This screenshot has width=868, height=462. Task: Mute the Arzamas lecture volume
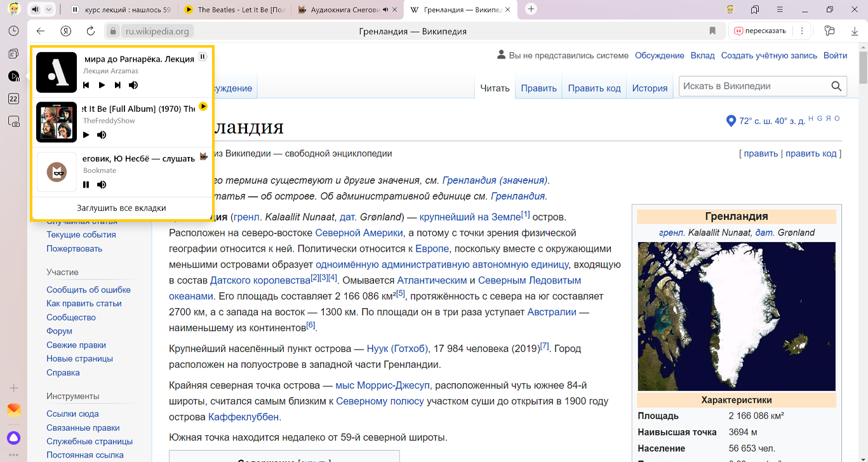coord(133,85)
